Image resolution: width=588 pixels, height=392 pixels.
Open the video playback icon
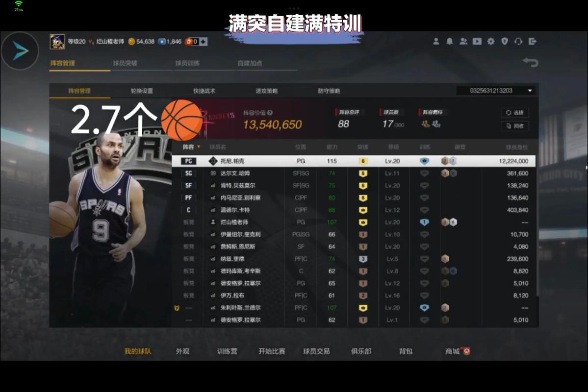click(477, 42)
